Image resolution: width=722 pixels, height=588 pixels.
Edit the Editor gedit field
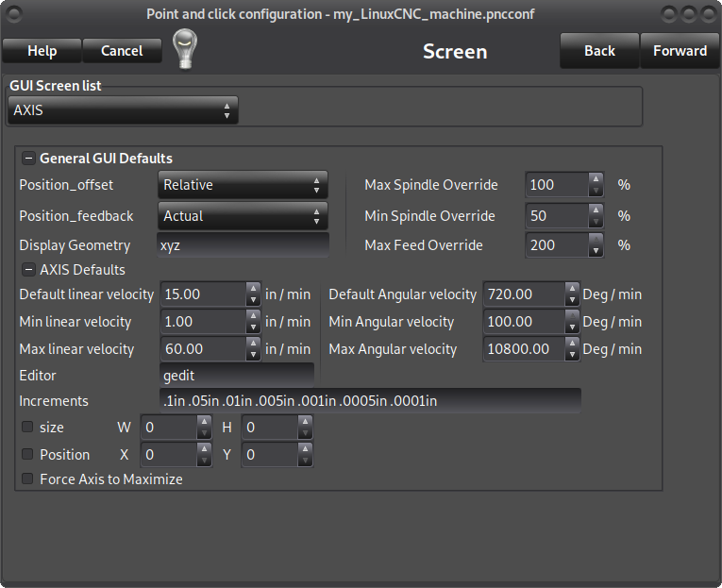pos(237,376)
